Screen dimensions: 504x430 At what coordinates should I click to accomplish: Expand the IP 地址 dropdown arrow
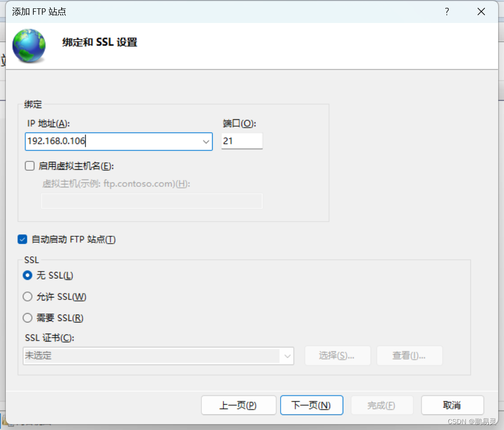[206, 142]
